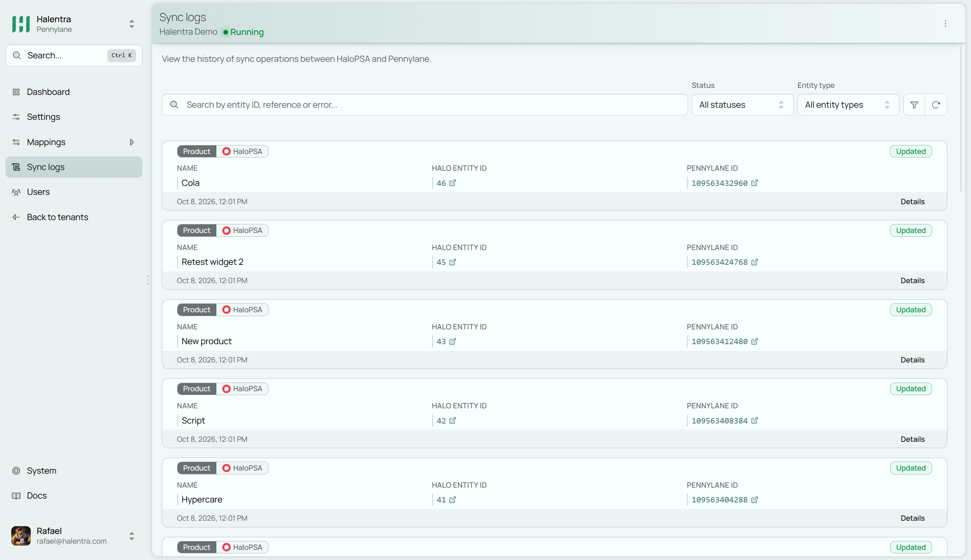
Task: Open the All statuses dropdown
Action: pyautogui.click(x=742, y=105)
